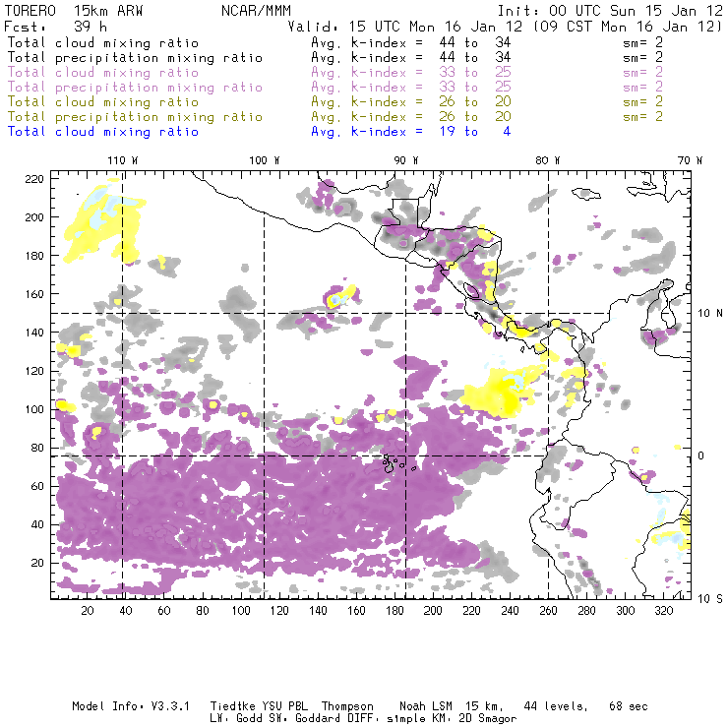Viewport: 728px width, 728px height.
Task: Click the equator '0' latitude label at right
Action: click(x=701, y=455)
